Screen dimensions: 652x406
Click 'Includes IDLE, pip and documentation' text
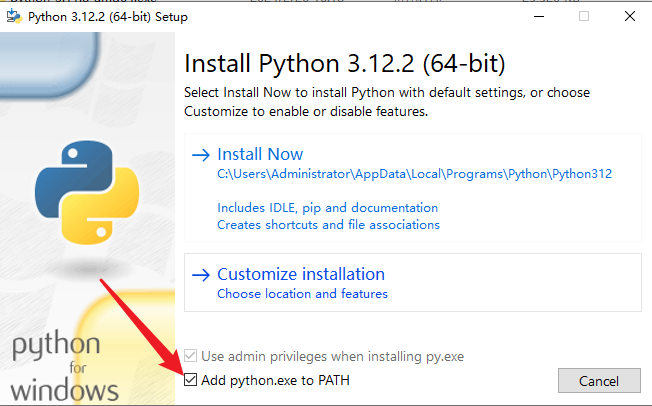(x=327, y=208)
